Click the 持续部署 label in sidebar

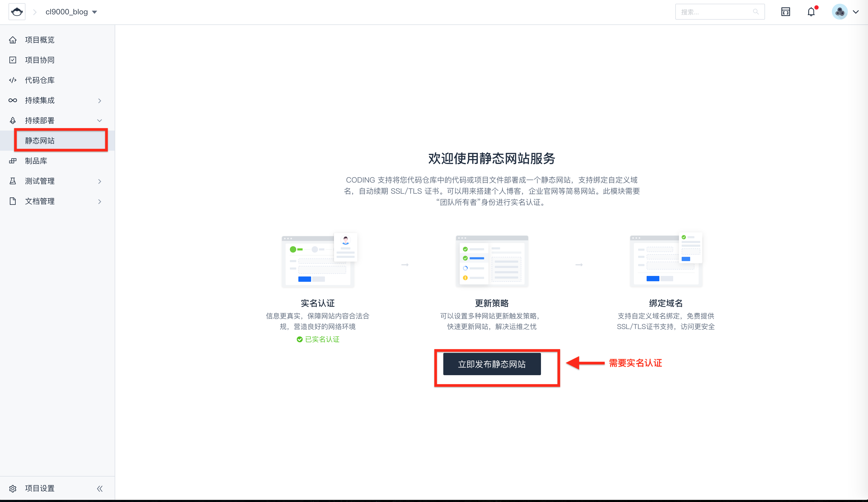40,120
